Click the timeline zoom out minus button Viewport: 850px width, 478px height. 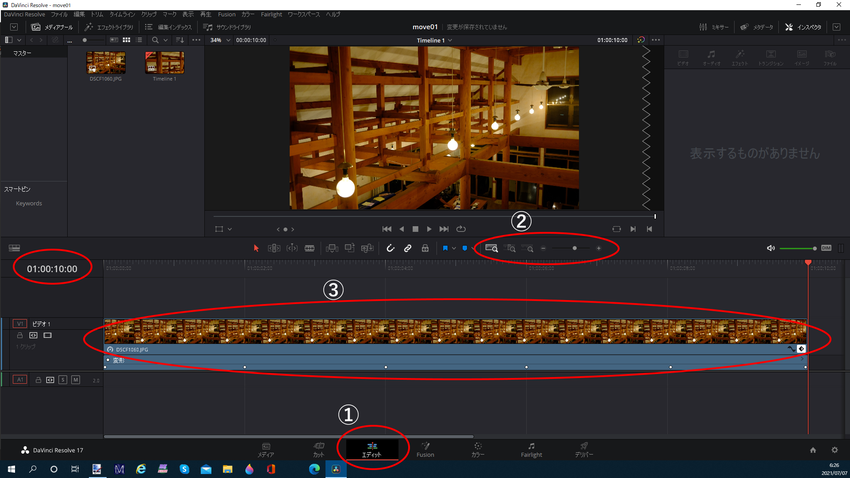point(543,248)
